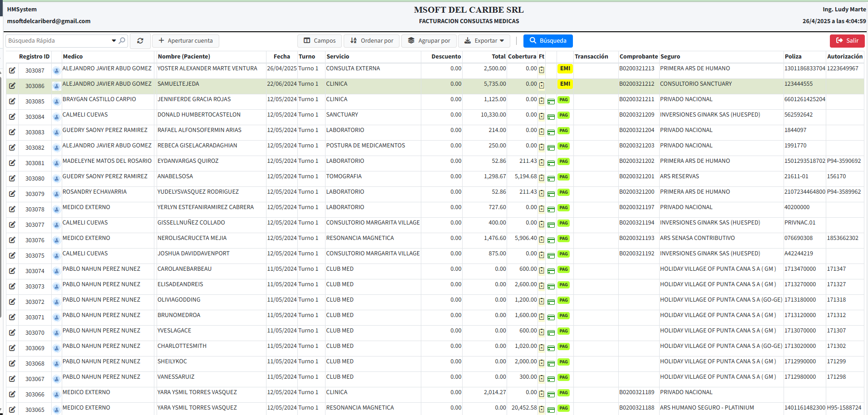Screen dimensions: 868x415
Task: Click service TOMOGRAFIA cell
Action: coord(344,176)
